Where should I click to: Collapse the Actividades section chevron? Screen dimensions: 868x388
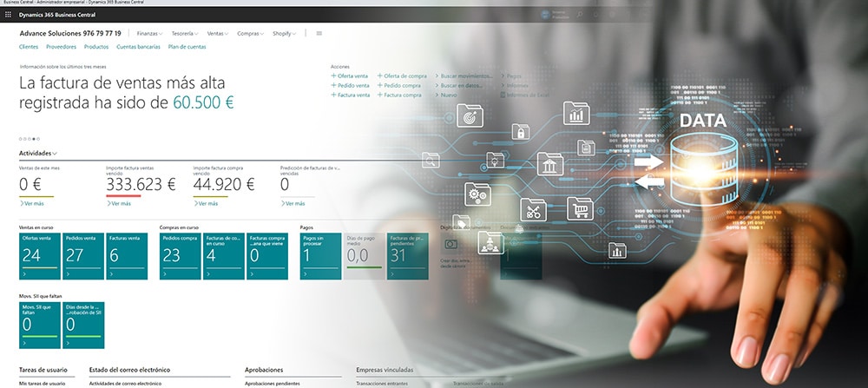pos(55,154)
